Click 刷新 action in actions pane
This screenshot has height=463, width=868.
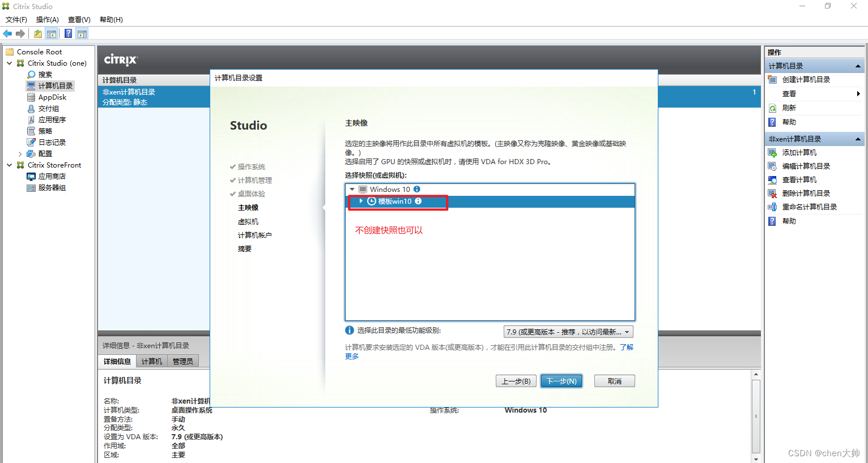click(789, 108)
